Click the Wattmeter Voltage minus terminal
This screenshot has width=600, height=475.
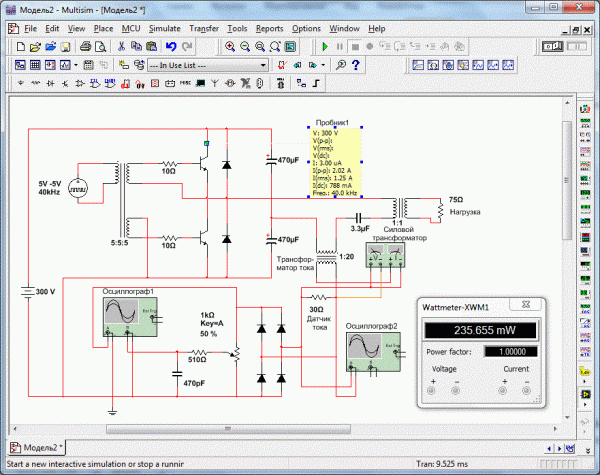pos(455,390)
